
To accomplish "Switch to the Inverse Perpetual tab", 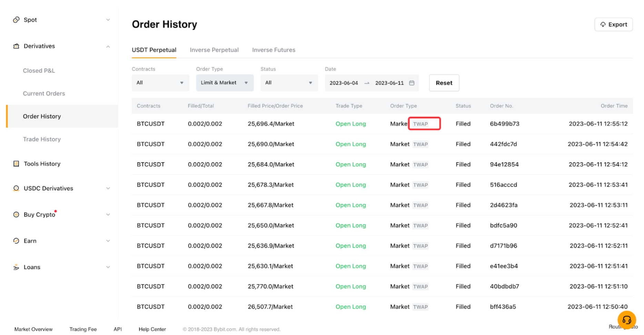I will (214, 50).
